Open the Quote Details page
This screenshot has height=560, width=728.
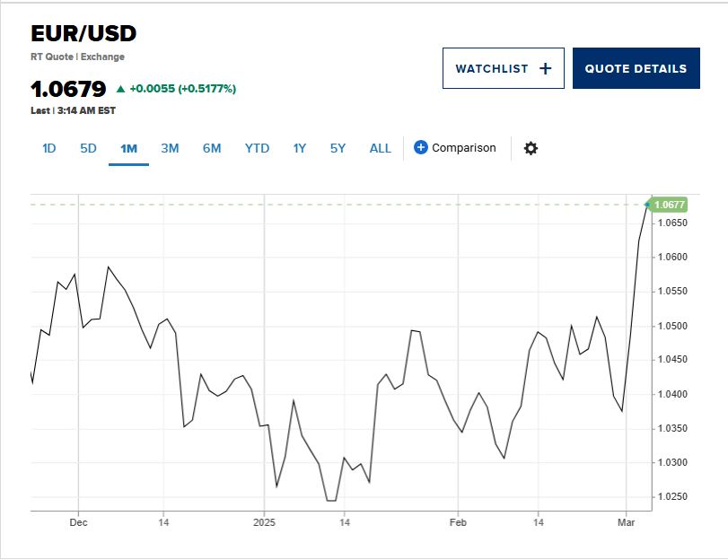coord(636,68)
